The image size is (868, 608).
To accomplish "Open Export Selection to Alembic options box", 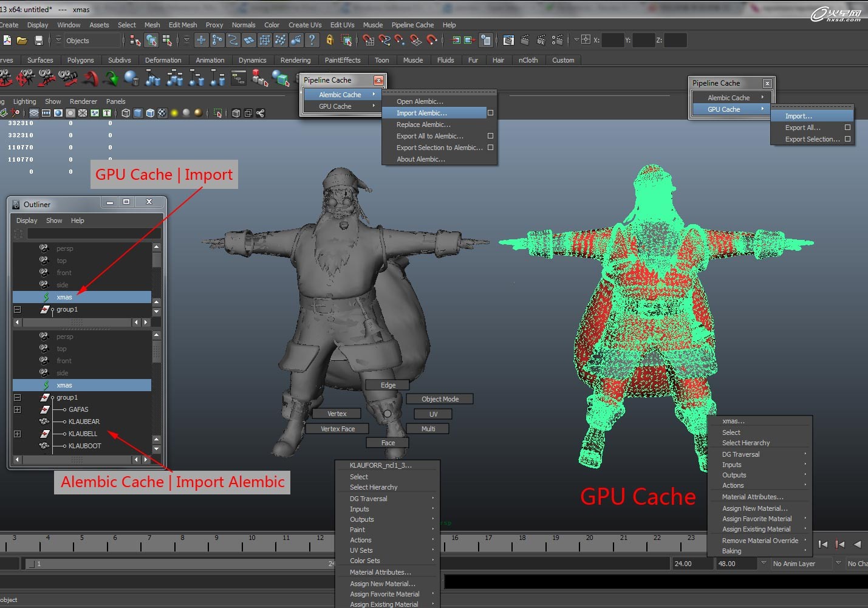I will pyautogui.click(x=490, y=148).
